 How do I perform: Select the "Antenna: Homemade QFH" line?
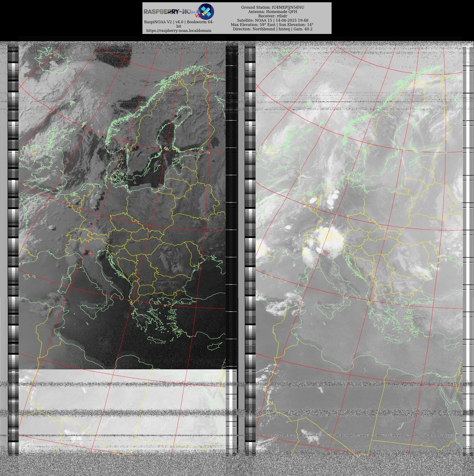273,12
